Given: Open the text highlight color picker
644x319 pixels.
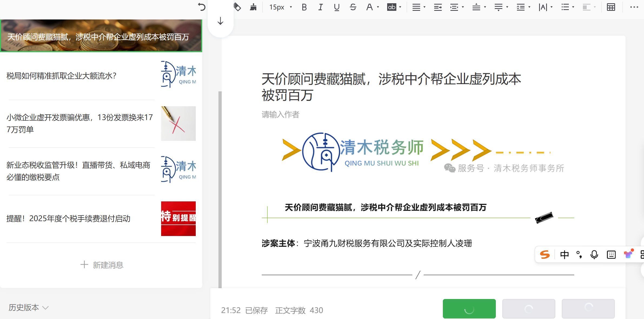Looking at the screenshot, I should click(392, 7).
